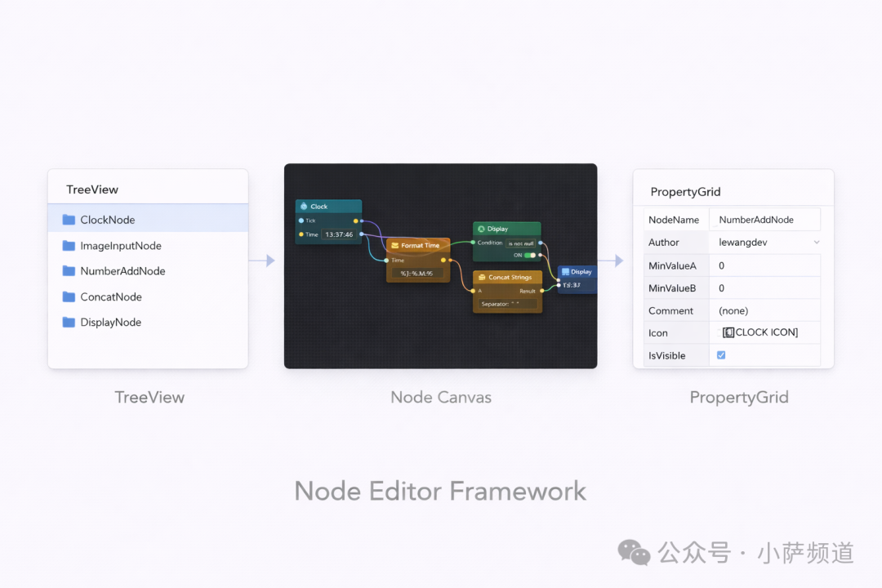Click the folder icon beside ImageInputNode
Screen dimensions: 882x588
point(69,245)
